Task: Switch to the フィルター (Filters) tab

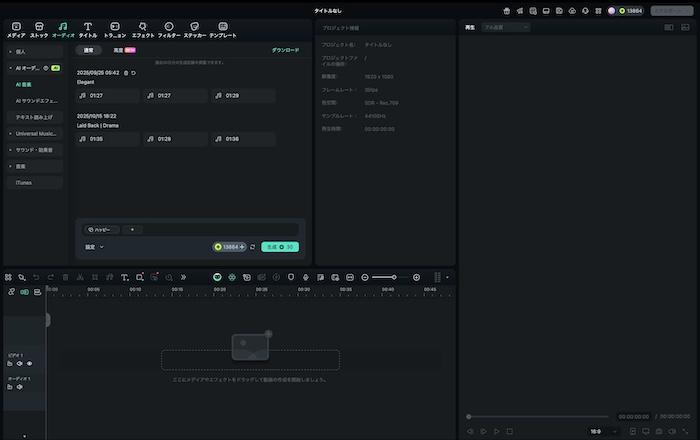Action: [169, 29]
